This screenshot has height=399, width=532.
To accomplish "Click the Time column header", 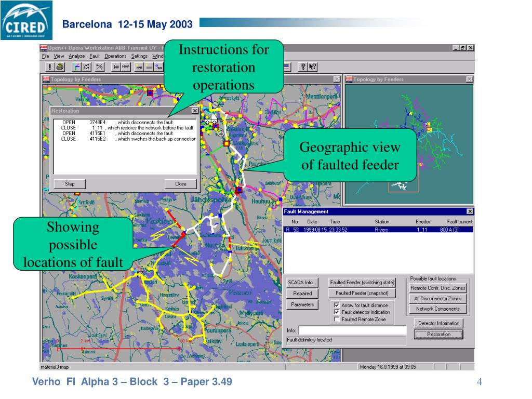I will pyautogui.click(x=335, y=221).
